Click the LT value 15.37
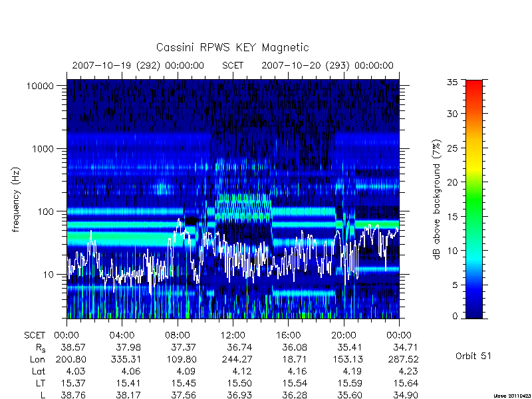 (x=73, y=384)
